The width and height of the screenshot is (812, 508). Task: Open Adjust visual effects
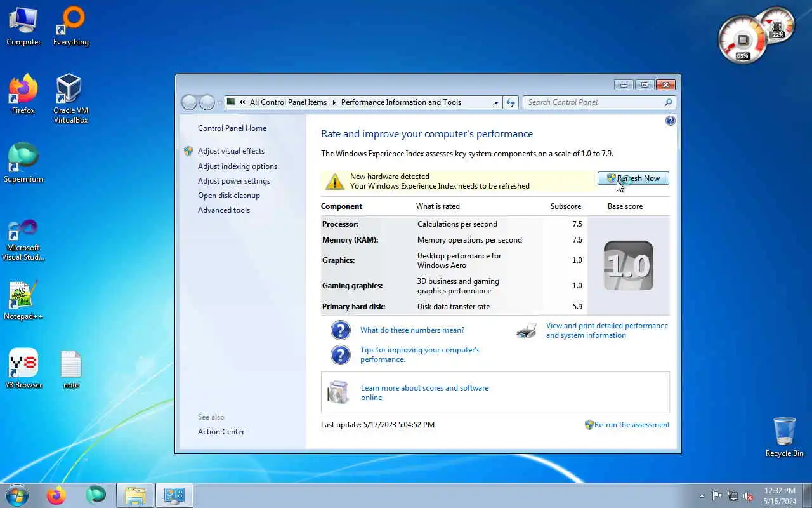point(231,151)
